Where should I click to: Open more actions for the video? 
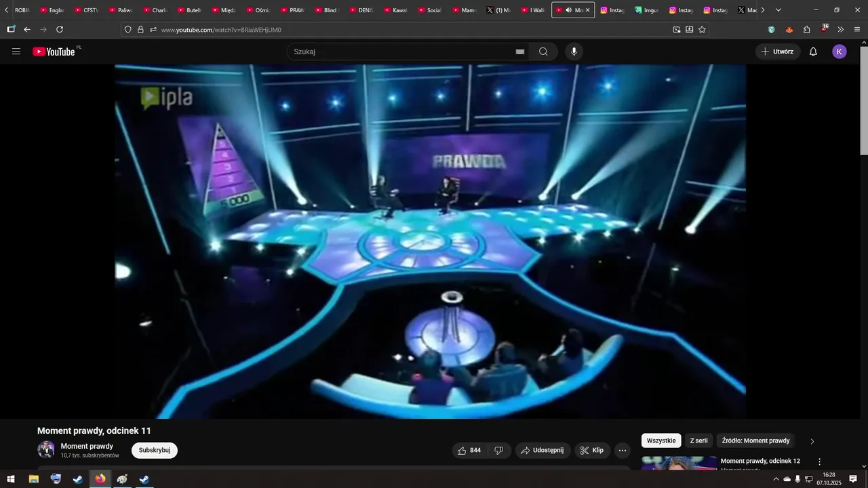coord(623,451)
